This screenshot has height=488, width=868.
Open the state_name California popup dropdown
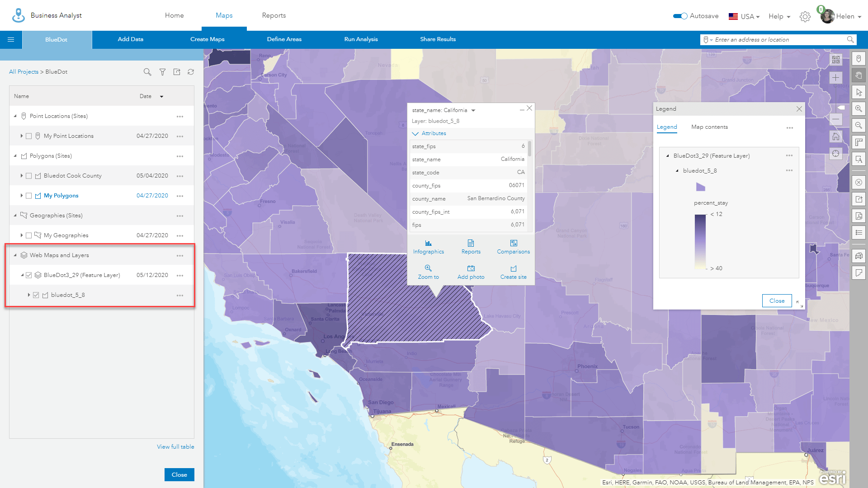(473, 111)
